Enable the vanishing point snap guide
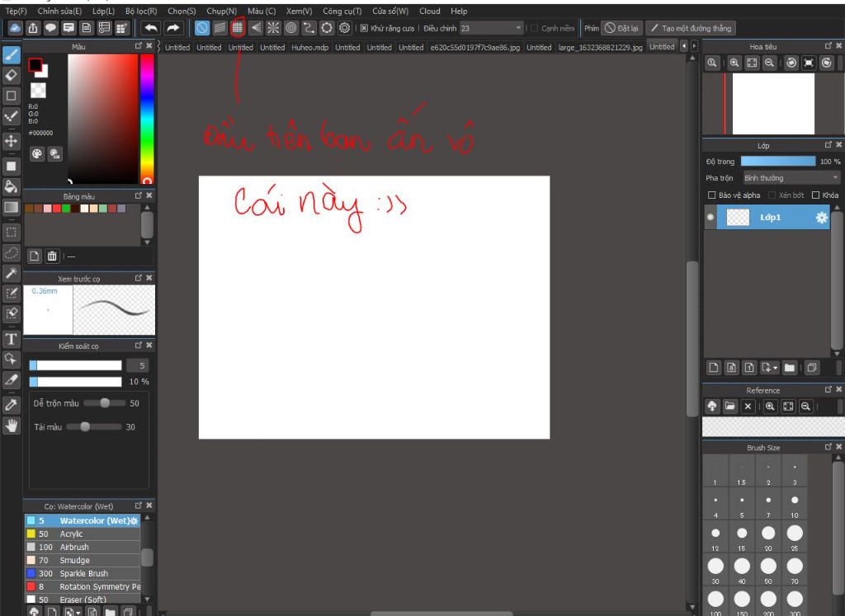 [256, 28]
